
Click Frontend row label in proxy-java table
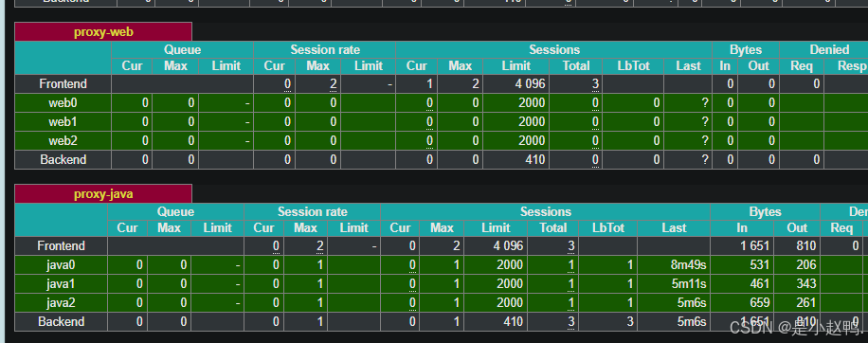[x=61, y=245]
